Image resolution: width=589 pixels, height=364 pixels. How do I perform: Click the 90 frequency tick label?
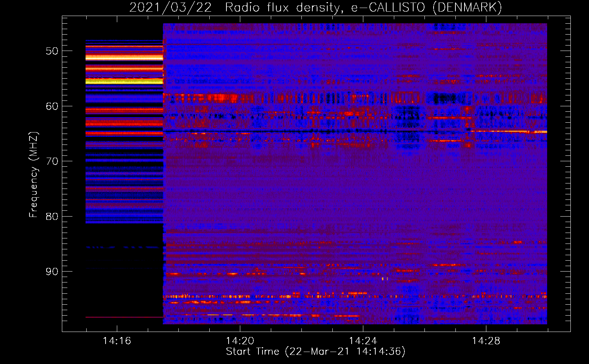click(x=52, y=272)
